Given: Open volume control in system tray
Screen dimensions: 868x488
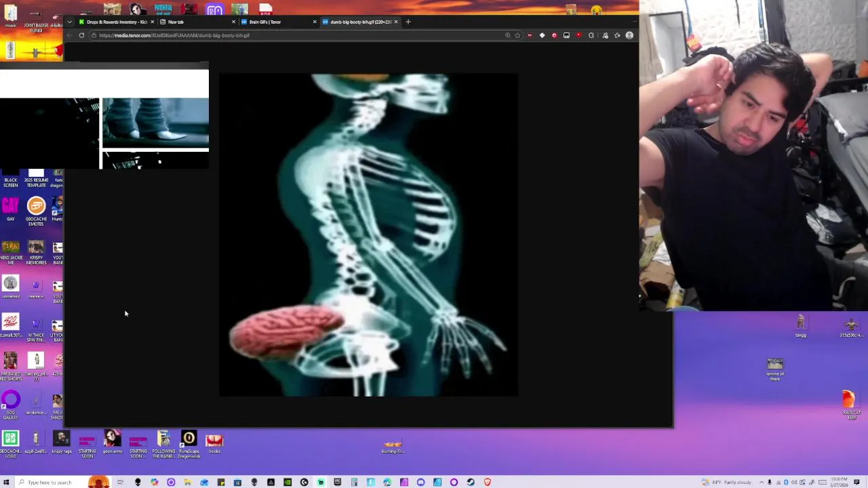Looking at the screenshot, I should click(x=794, y=482).
